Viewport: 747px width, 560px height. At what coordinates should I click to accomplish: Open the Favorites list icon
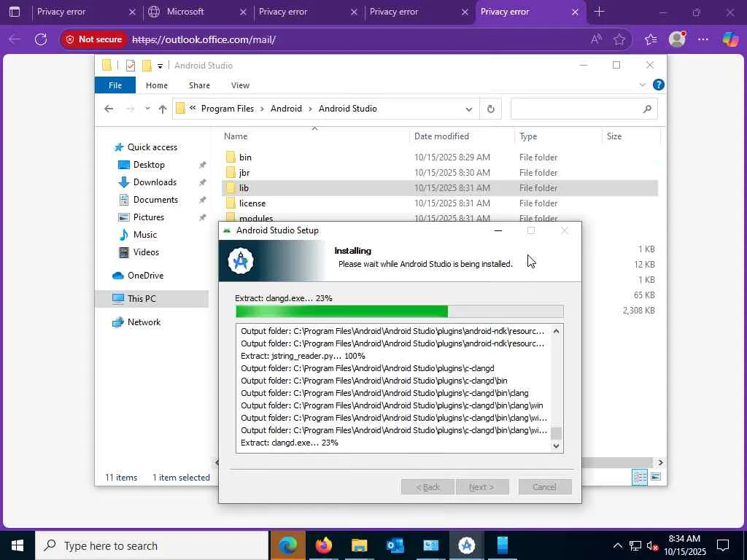[x=651, y=39]
